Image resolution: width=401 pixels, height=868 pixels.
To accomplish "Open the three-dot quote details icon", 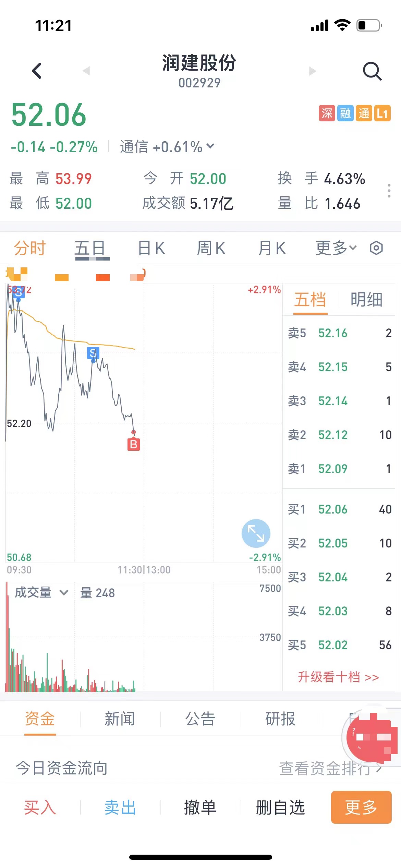I will [389, 191].
